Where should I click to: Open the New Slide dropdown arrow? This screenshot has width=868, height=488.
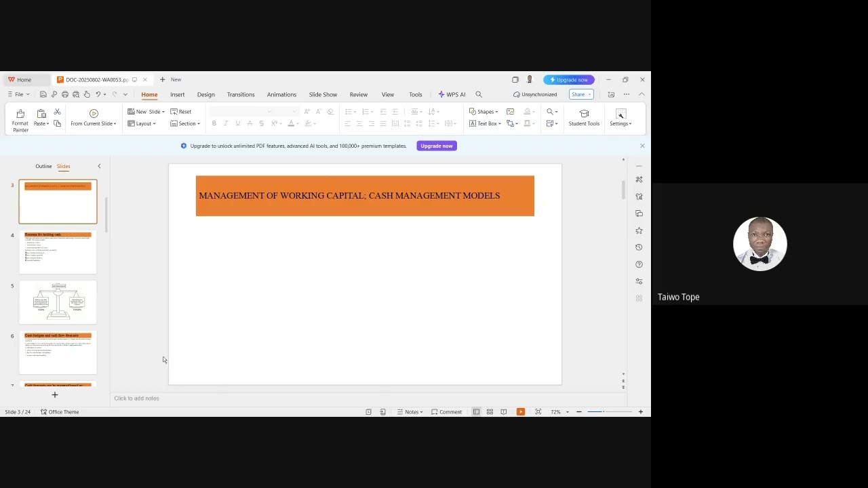click(x=163, y=112)
